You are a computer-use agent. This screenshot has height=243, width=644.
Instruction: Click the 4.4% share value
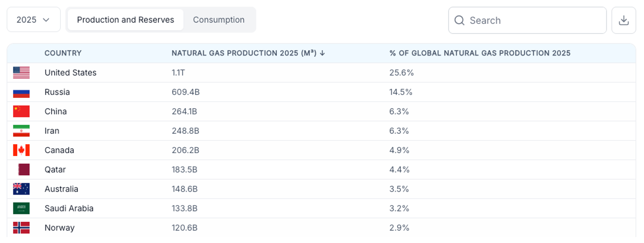pyautogui.click(x=399, y=169)
